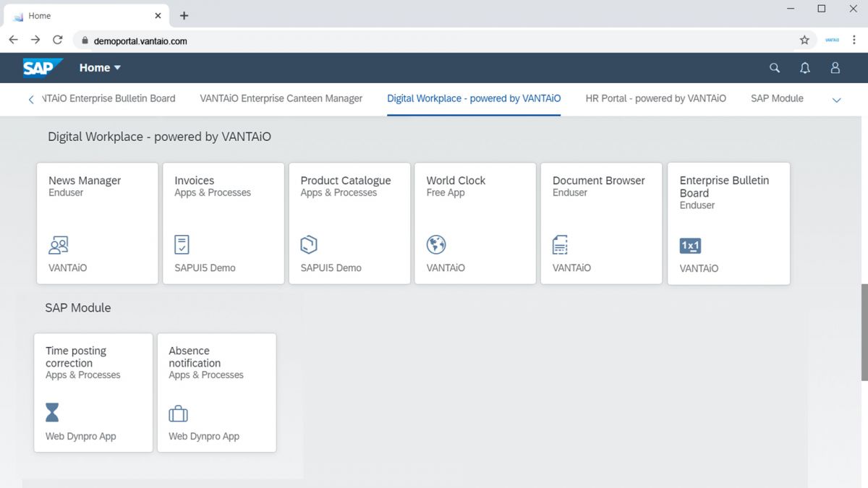The image size is (868, 488).
Task: Close the Home browser tab
Action: 158,15
